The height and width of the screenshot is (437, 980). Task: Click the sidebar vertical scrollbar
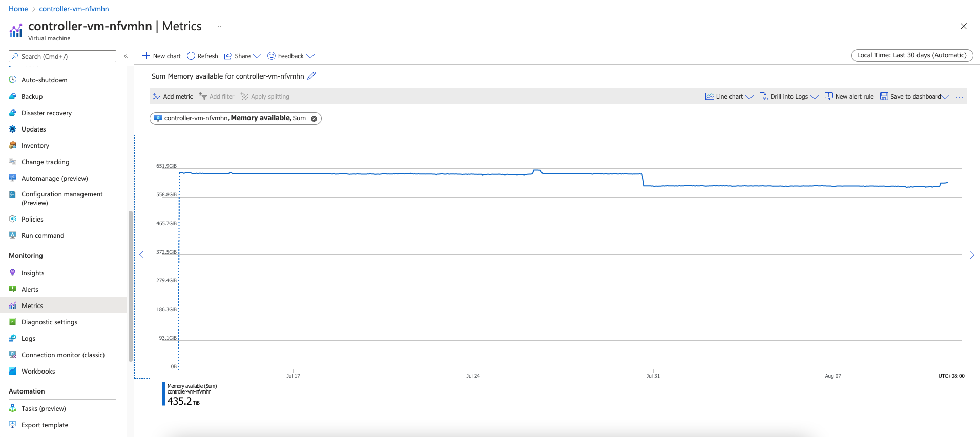[x=131, y=286]
